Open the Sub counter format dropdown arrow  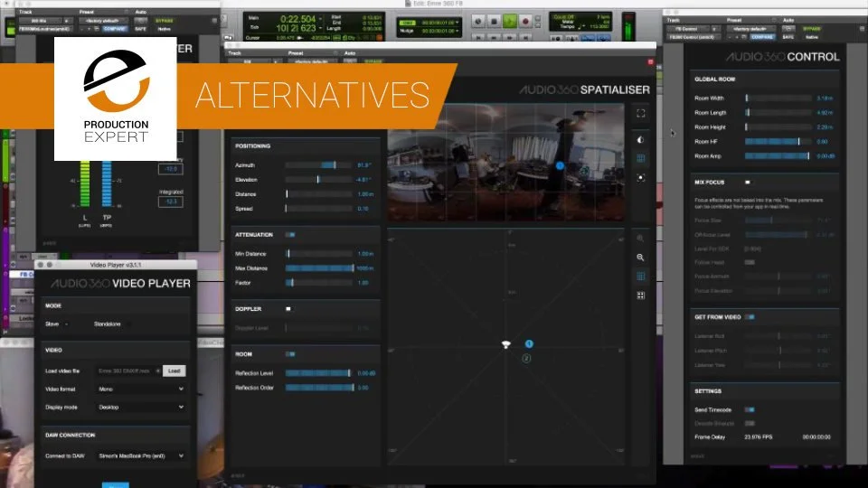(320, 28)
